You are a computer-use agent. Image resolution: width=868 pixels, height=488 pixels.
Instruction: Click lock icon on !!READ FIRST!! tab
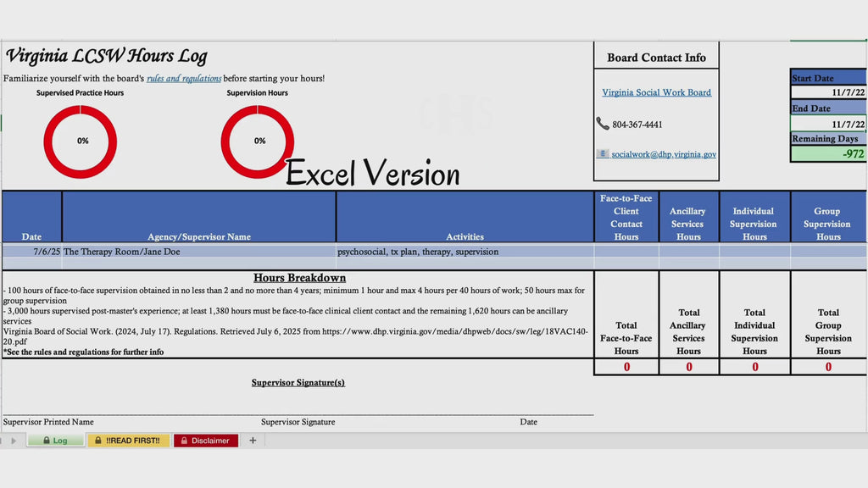point(98,441)
